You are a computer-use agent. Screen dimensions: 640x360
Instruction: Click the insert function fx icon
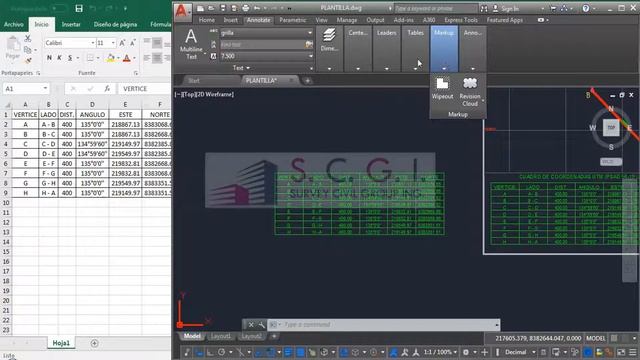107,89
